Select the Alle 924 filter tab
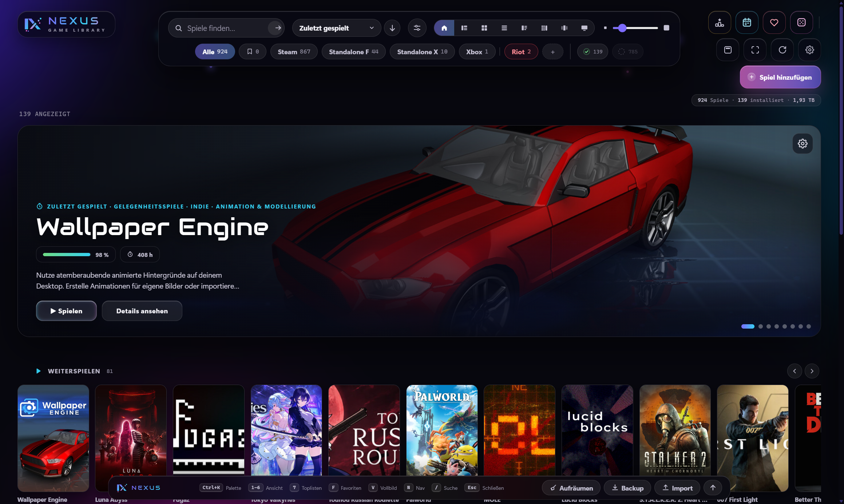Screen dimensions: 844x504 [215, 52]
